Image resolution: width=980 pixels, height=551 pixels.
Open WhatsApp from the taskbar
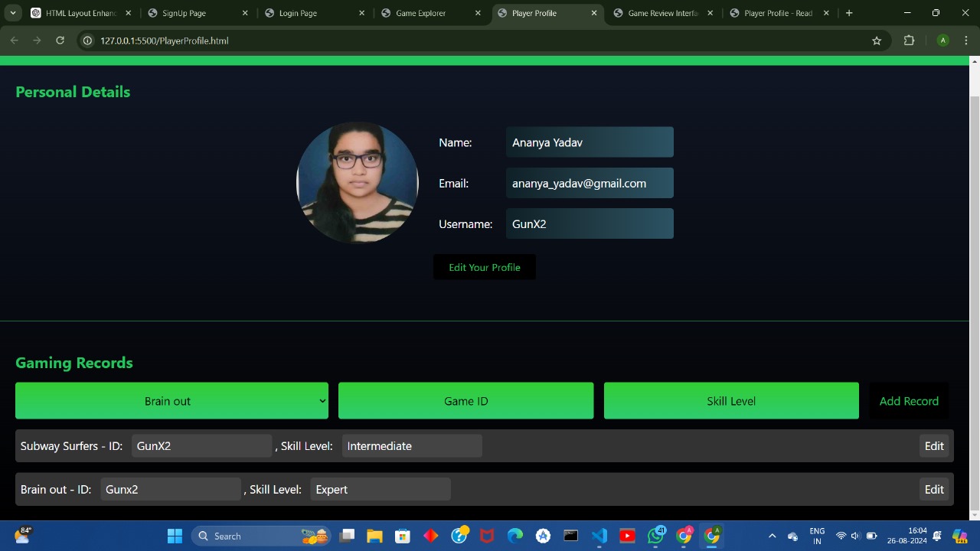click(656, 536)
